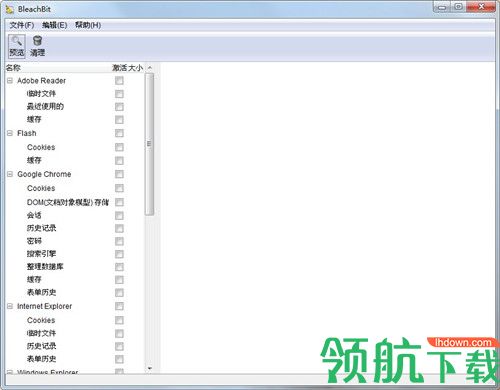
Task: Click the tree scrollbar up arrow
Action: point(150,68)
